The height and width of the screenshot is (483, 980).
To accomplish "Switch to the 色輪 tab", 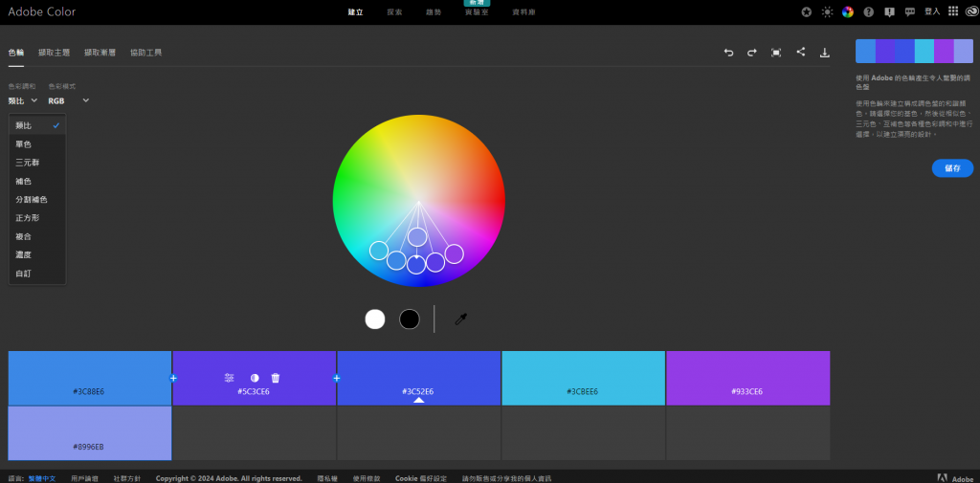I will click(15, 53).
